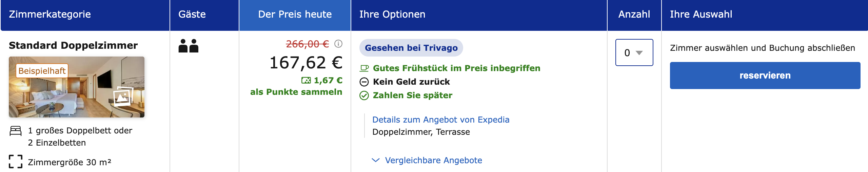Click the chevron next to Vergleichbare Angebote
This screenshot has height=172, width=868.
[x=376, y=160]
